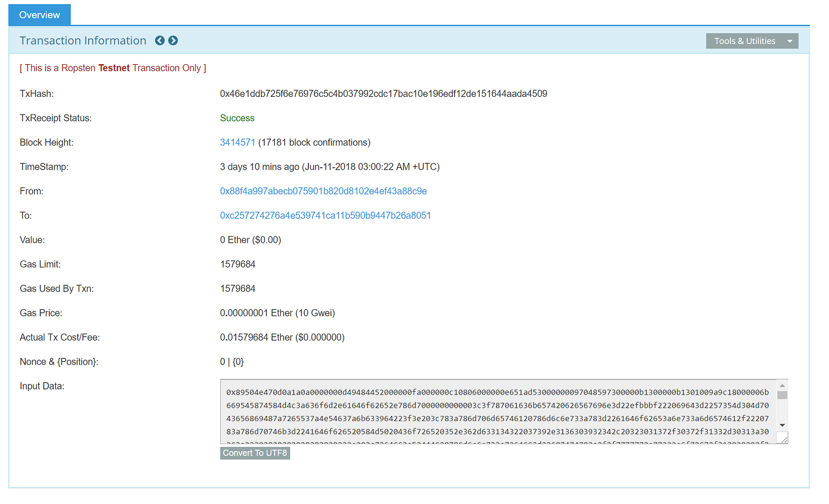Open the From address link
This screenshot has height=504, width=829.
[x=323, y=191]
